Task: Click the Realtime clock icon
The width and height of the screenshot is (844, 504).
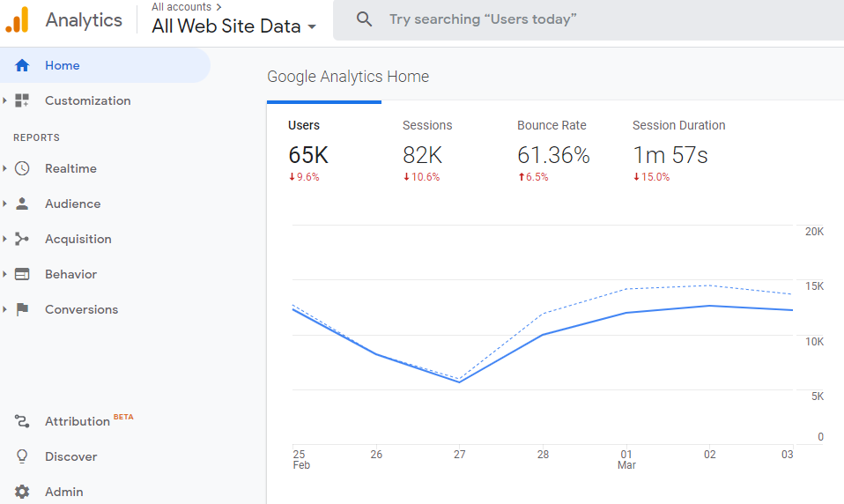Action: pyautogui.click(x=22, y=168)
